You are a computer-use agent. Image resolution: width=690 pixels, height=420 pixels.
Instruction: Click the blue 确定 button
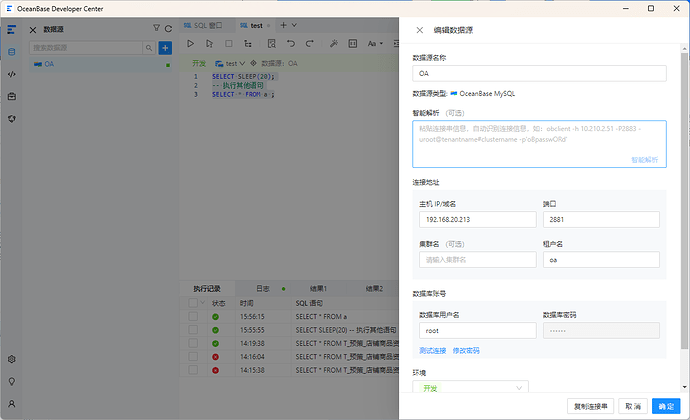(666, 406)
